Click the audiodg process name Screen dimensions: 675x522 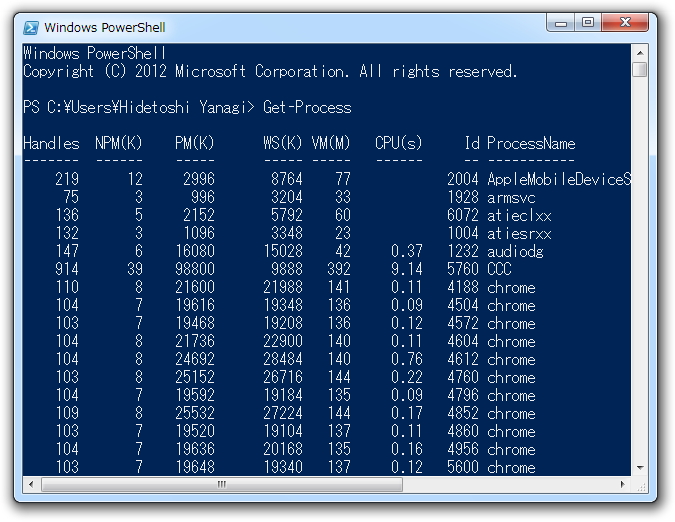[515, 251]
